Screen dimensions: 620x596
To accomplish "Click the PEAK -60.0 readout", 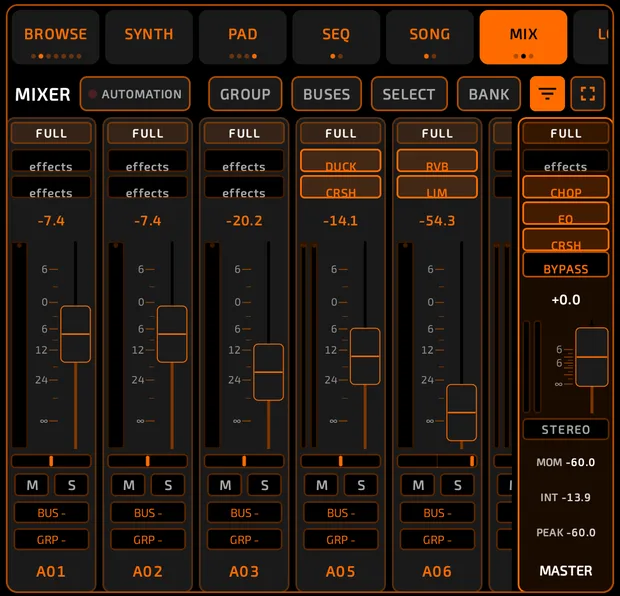I will pos(566,532).
